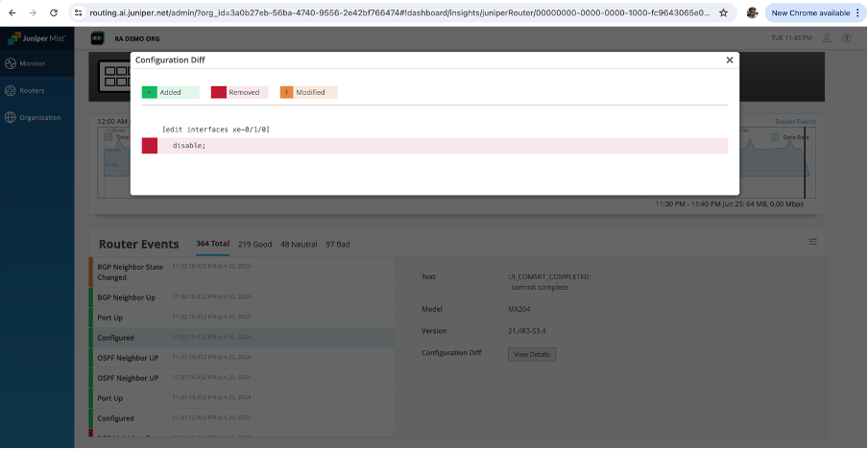Select Configured event at 11:32:15
This screenshot has height=449, width=868.
241,338
